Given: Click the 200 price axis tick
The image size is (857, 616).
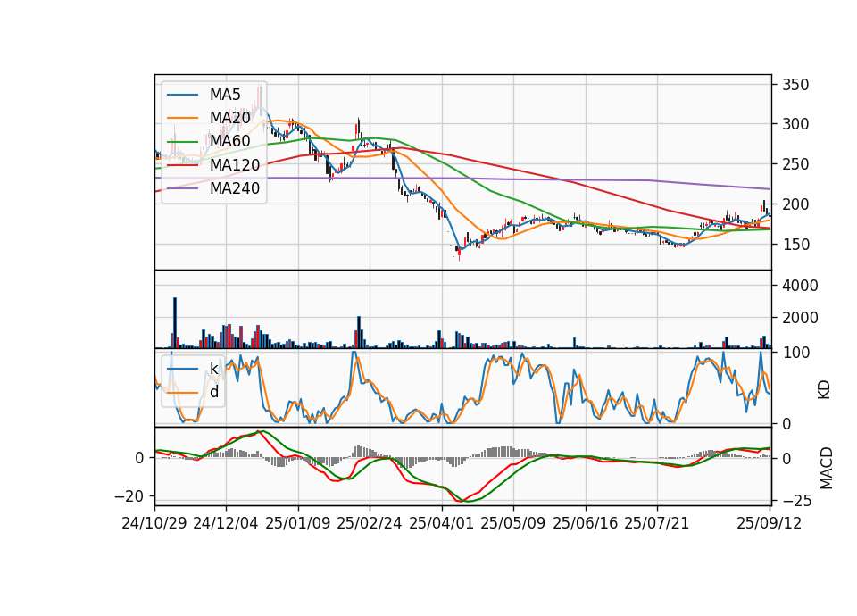Looking at the screenshot, I should coord(795,204).
